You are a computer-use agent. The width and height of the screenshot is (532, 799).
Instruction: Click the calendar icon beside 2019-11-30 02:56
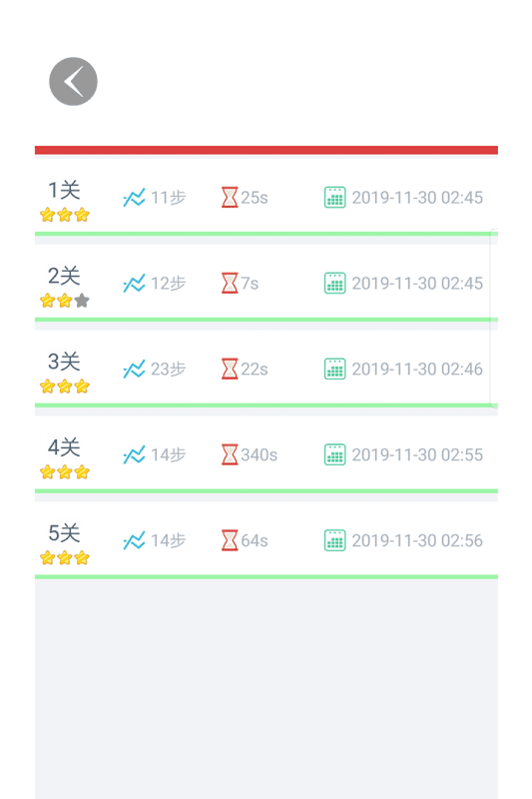(335, 540)
